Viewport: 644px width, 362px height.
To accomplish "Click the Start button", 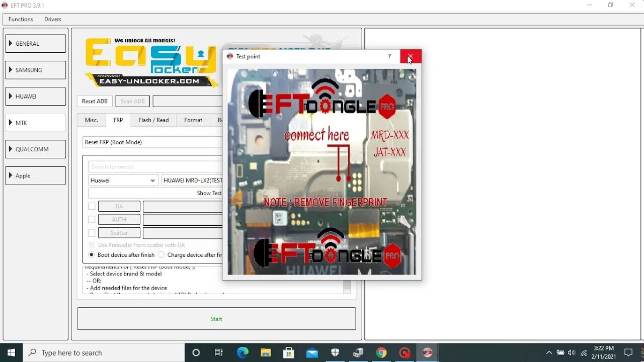I will click(x=216, y=319).
